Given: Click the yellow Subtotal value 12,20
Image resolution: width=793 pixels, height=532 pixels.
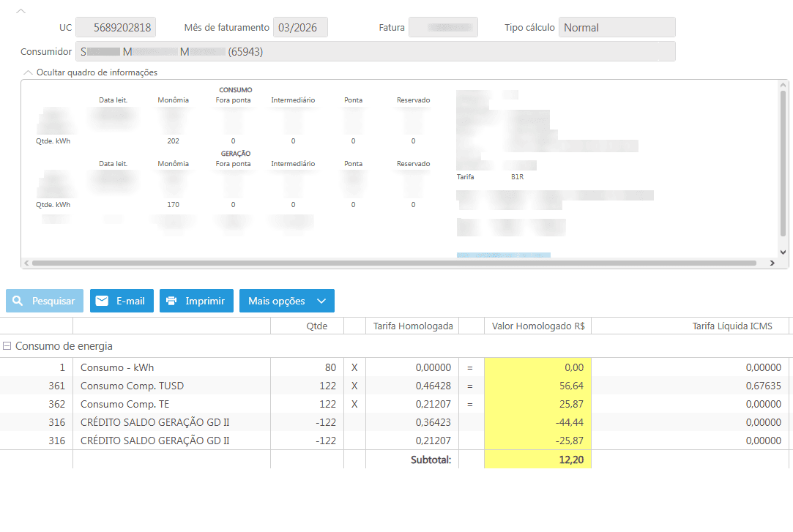Looking at the screenshot, I should (x=537, y=460).
